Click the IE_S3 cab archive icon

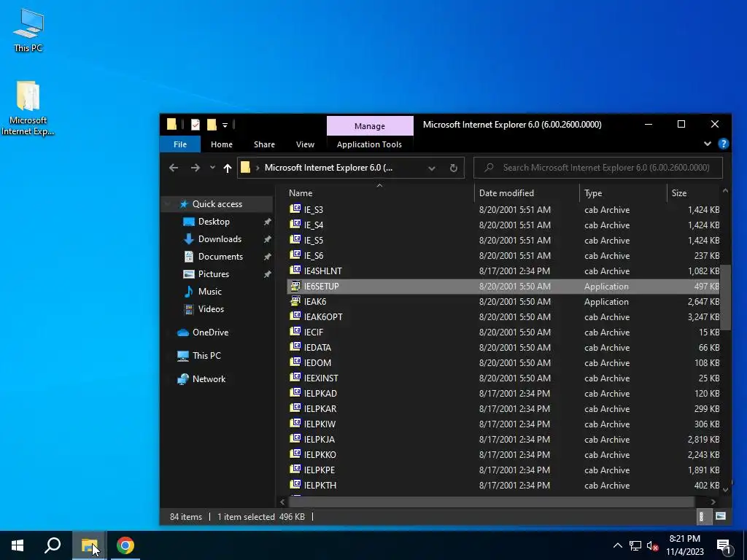pyautogui.click(x=296, y=209)
